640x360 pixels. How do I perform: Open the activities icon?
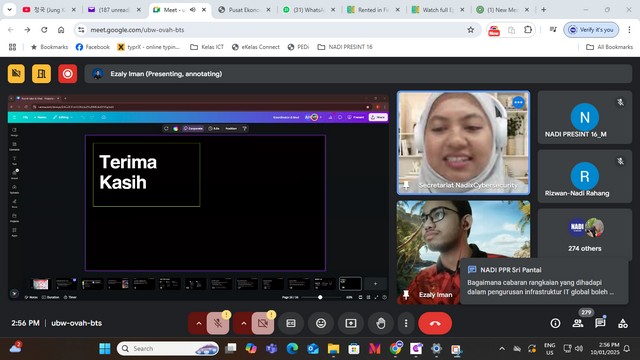coord(623,323)
